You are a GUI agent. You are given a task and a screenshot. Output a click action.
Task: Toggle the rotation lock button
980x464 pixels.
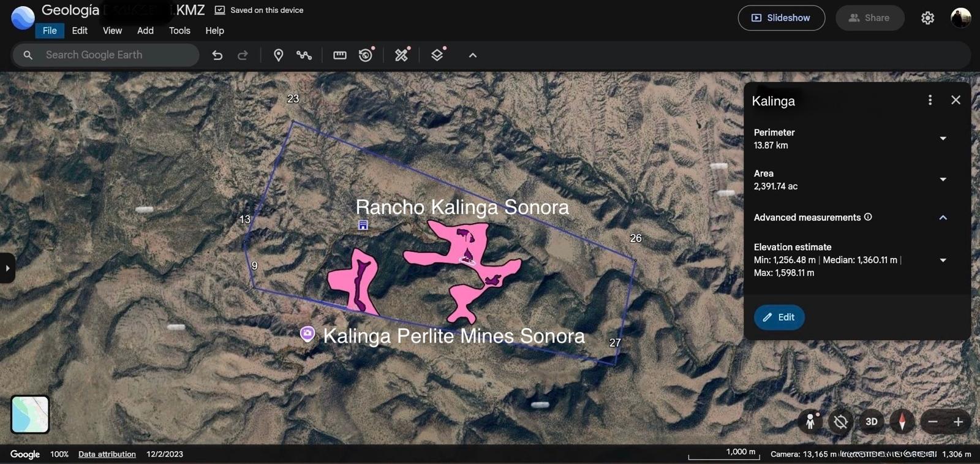[840, 422]
